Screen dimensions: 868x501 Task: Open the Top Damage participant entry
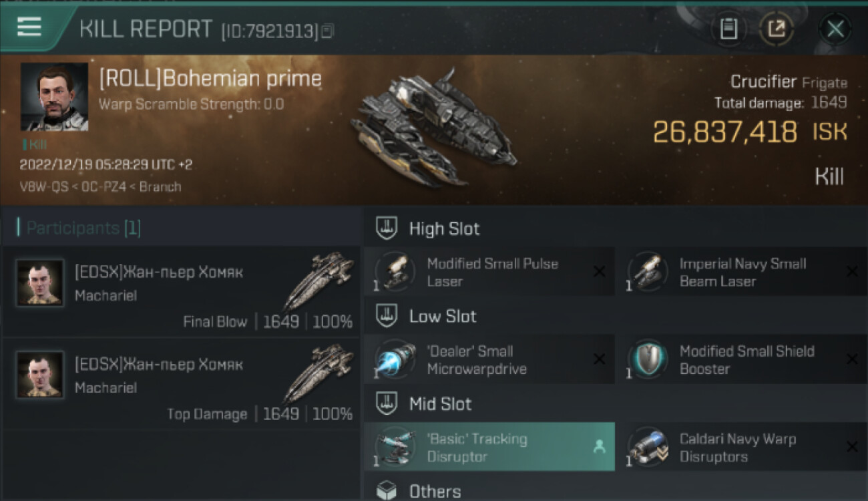(x=182, y=384)
